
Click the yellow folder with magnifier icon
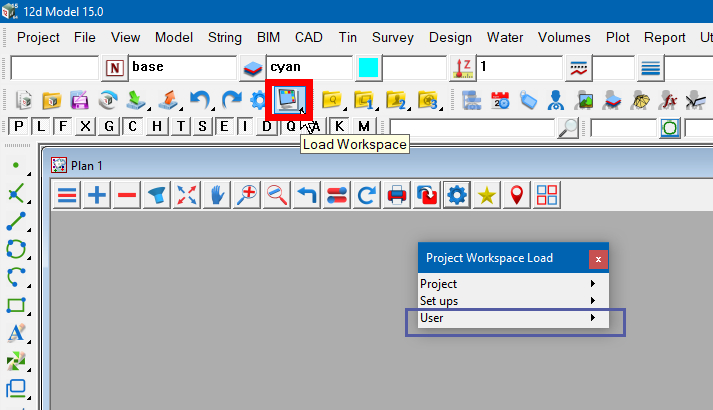pos(332,100)
